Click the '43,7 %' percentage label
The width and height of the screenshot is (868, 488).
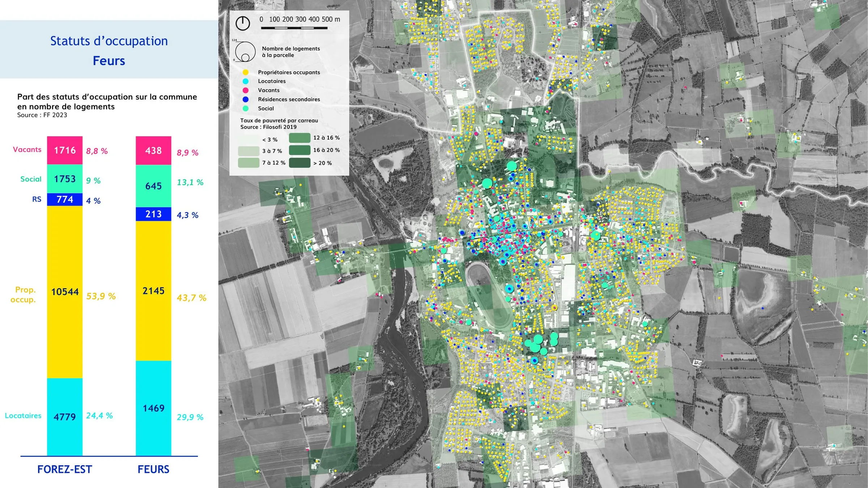click(192, 298)
